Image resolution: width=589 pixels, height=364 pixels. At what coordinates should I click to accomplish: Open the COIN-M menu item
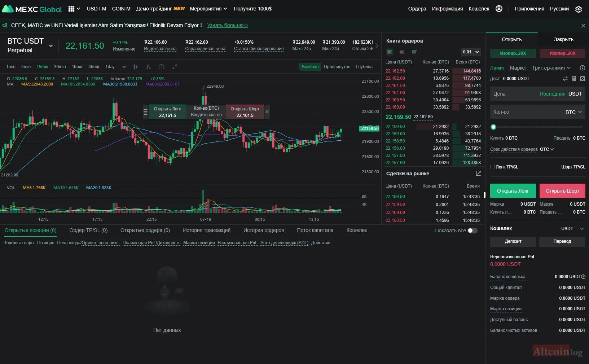(121, 9)
